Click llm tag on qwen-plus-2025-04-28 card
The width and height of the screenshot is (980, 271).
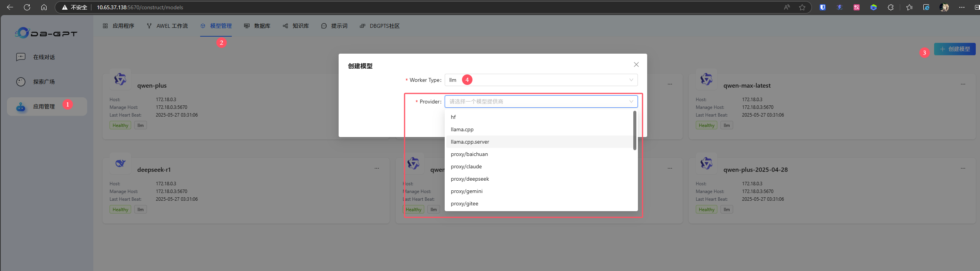point(727,210)
